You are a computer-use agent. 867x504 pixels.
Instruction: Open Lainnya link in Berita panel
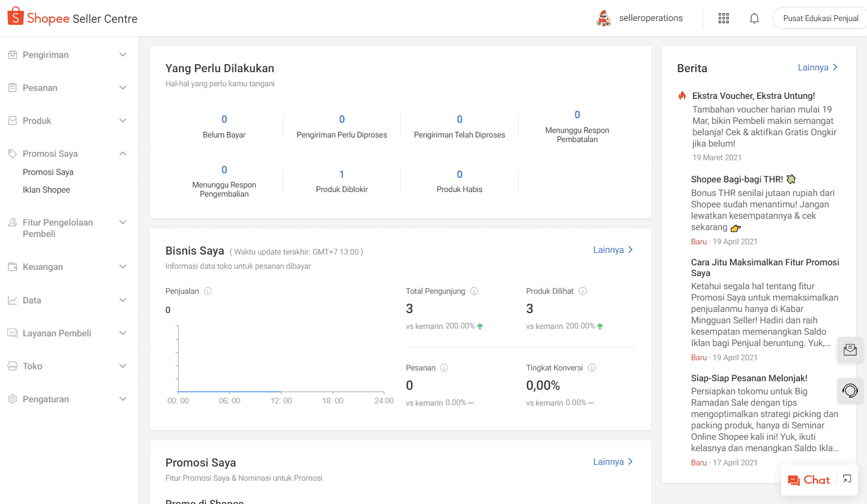coord(817,68)
